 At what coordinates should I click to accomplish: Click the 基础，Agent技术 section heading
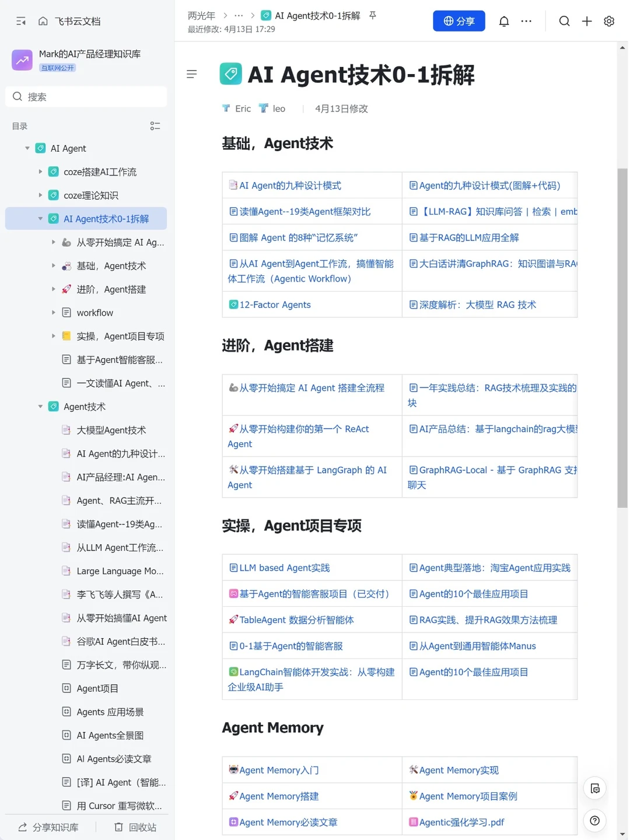(278, 143)
